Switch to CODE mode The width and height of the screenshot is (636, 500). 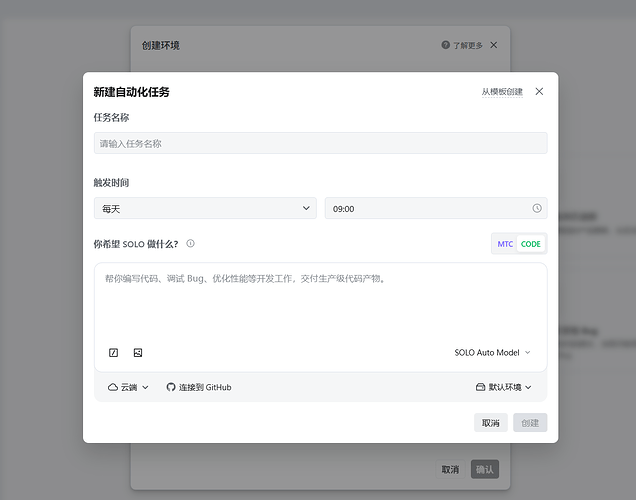(531, 244)
